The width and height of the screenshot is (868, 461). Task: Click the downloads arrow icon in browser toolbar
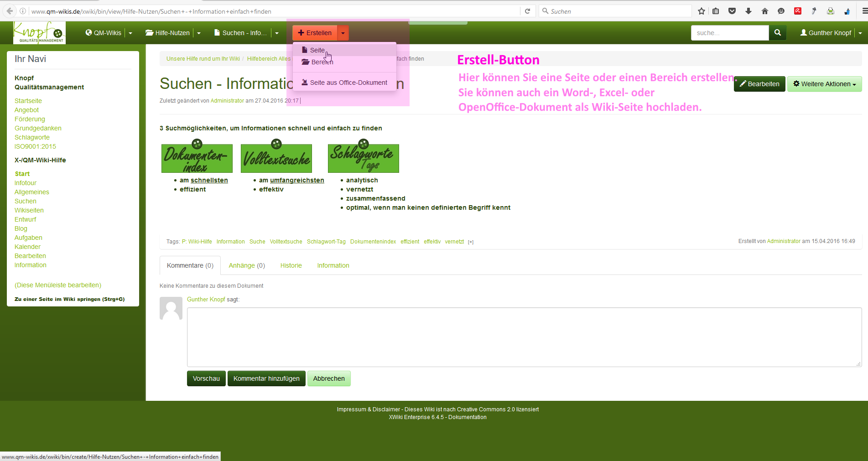pyautogui.click(x=748, y=11)
